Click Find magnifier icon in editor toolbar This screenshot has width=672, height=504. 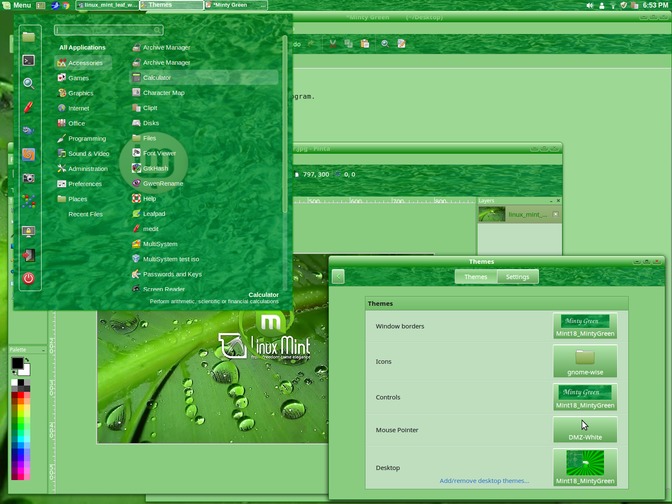click(x=385, y=44)
